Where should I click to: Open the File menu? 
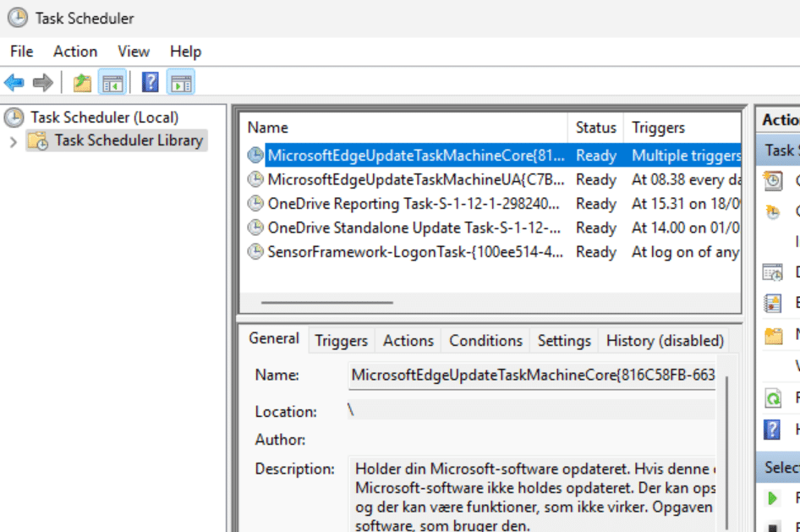tap(21, 52)
